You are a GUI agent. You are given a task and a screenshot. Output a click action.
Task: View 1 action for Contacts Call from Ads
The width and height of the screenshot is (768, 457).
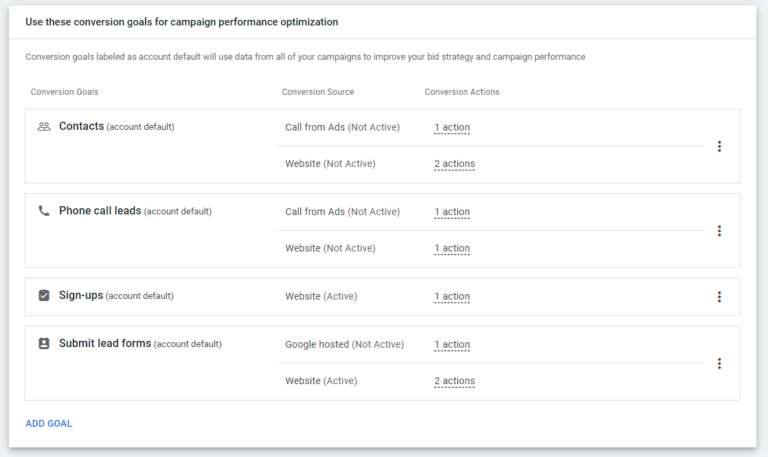coord(452,128)
